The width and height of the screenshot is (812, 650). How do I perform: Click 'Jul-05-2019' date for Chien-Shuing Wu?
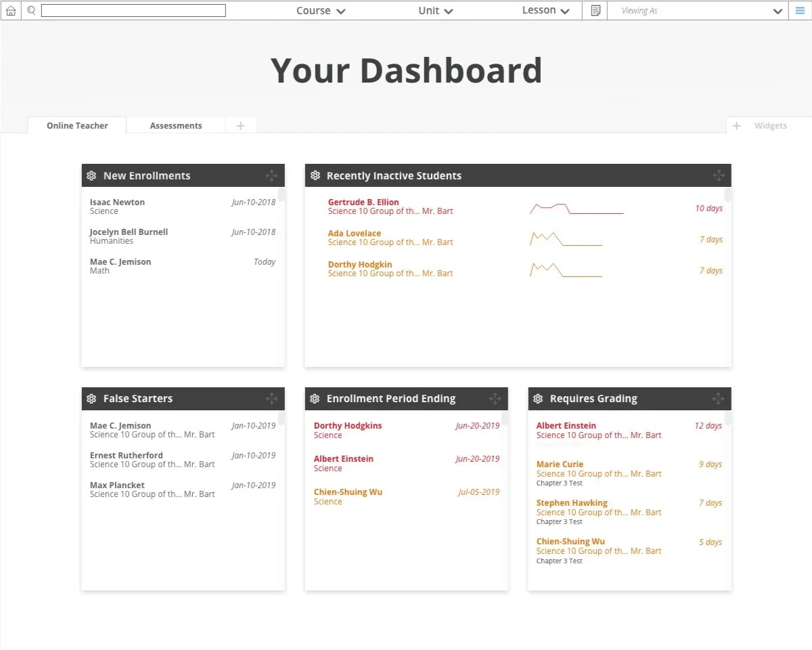(478, 492)
